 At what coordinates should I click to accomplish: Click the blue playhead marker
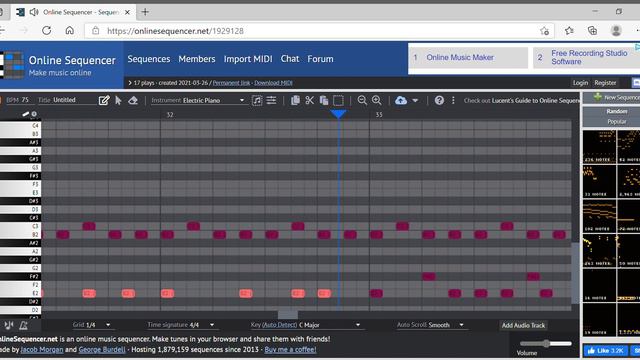[338, 114]
